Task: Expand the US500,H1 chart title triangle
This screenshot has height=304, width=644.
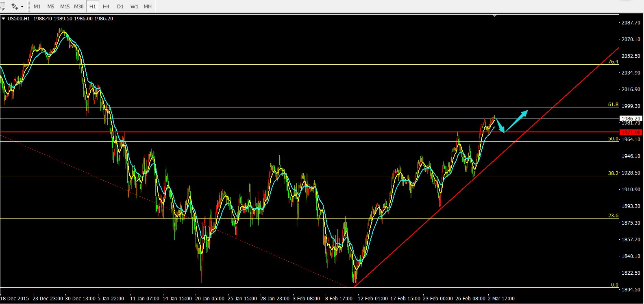Action: pyautogui.click(x=4, y=18)
